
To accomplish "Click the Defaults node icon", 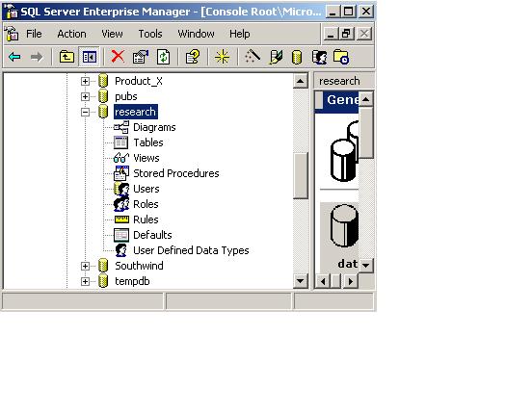I will tap(121, 235).
